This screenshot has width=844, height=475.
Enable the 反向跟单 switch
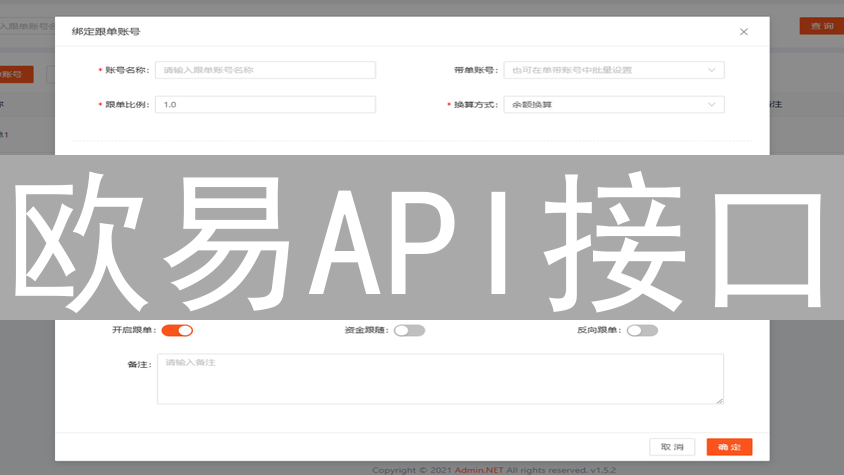click(x=642, y=330)
